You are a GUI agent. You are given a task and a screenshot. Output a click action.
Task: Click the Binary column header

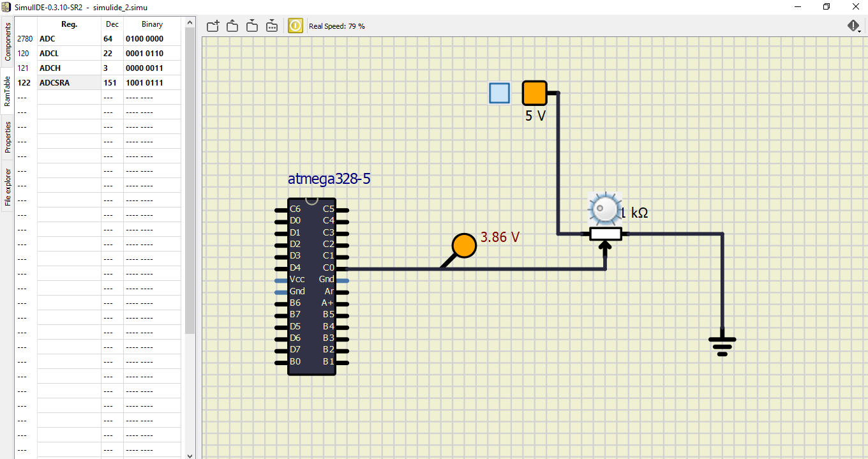(x=152, y=24)
